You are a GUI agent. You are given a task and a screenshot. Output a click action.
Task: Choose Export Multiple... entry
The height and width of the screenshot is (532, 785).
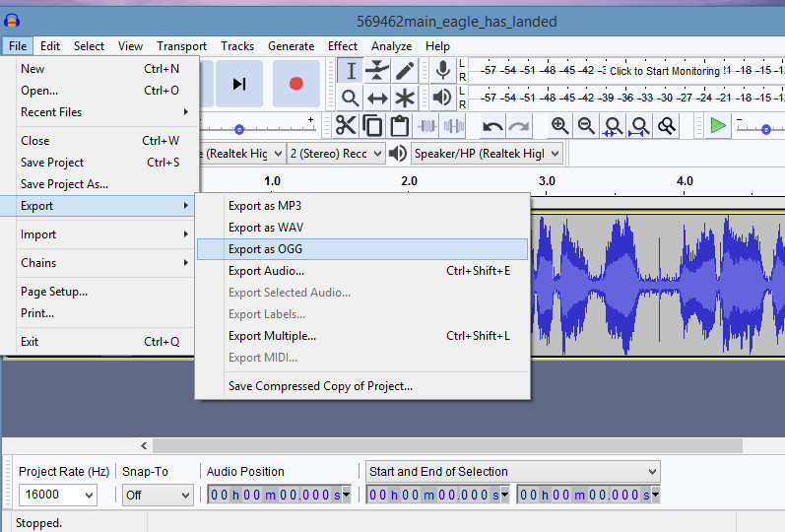click(362, 336)
